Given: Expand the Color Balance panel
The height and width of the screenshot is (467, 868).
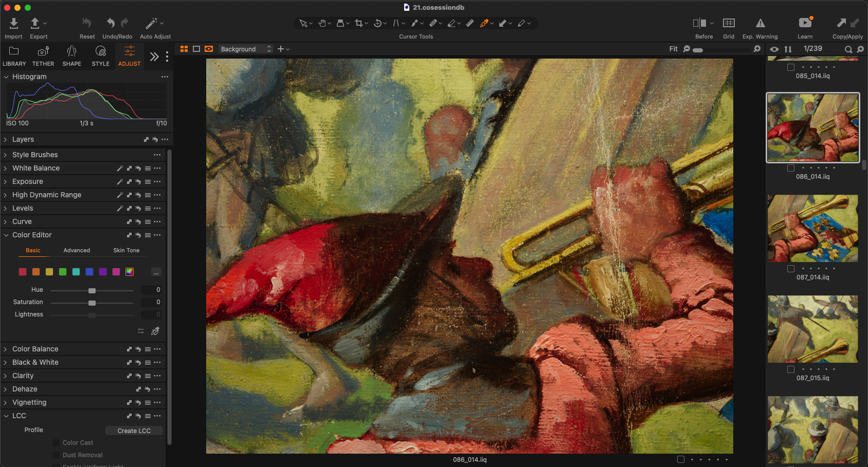Looking at the screenshot, I should tap(6, 349).
